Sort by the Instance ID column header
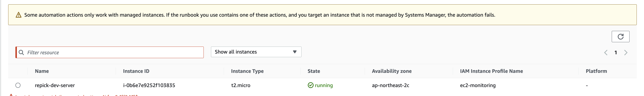The width and height of the screenshot is (644, 96). pyautogui.click(x=136, y=71)
